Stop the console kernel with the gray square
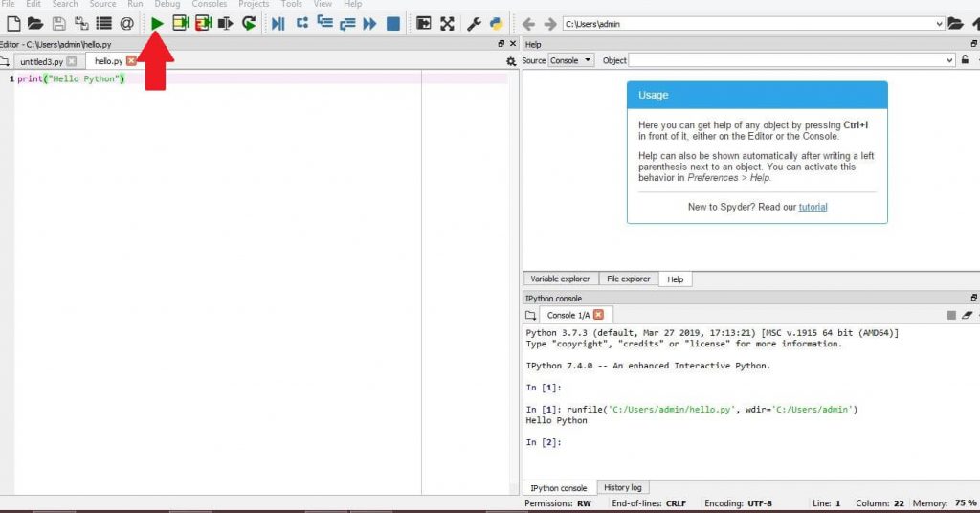The width and height of the screenshot is (980, 513). pos(950,315)
